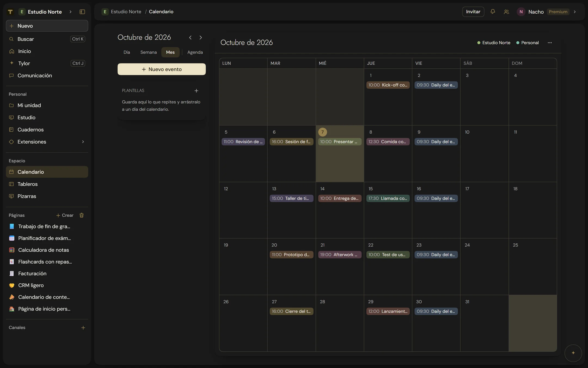Open 12:00 Lanzamiento event on 29
Screen dimensions: 588x368
[x=388, y=311]
